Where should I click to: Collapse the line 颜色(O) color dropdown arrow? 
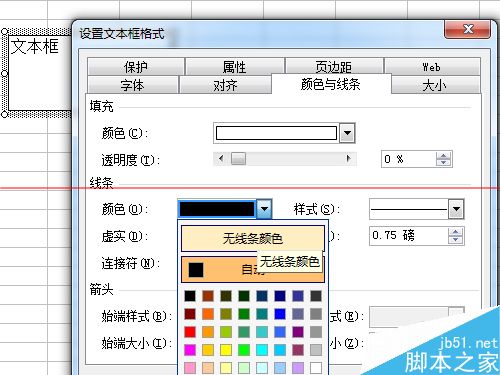(264, 209)
